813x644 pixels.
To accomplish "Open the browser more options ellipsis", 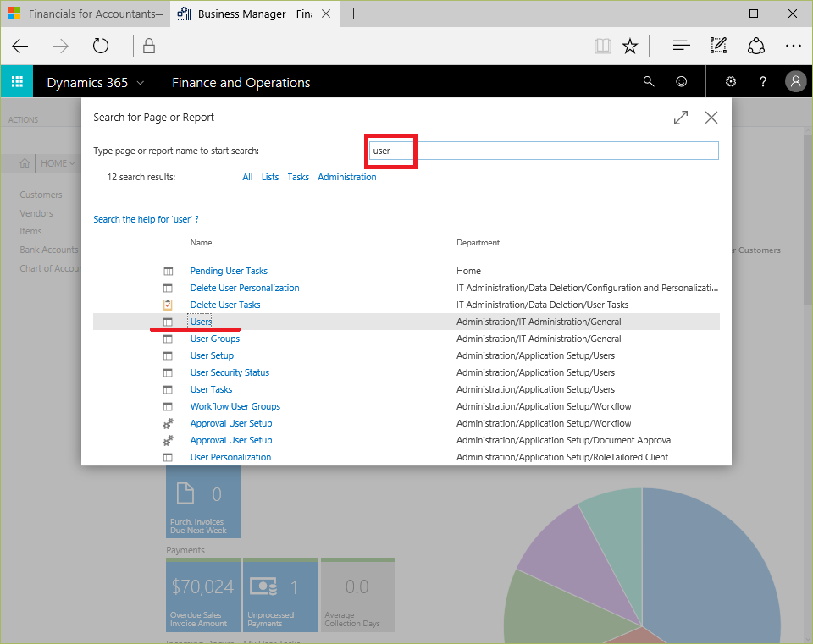I will pos(794,46).
